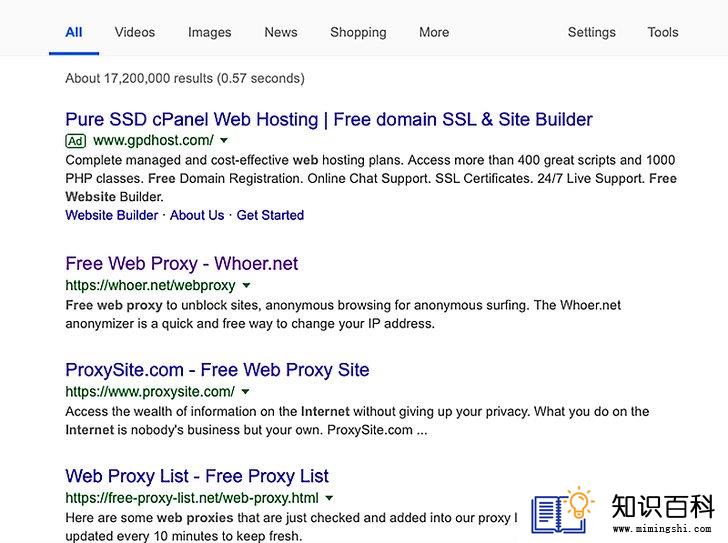The height and width of the screenshot is (543, 728).
Task: Switch to the Images search tab
Action: coord(209,32)
